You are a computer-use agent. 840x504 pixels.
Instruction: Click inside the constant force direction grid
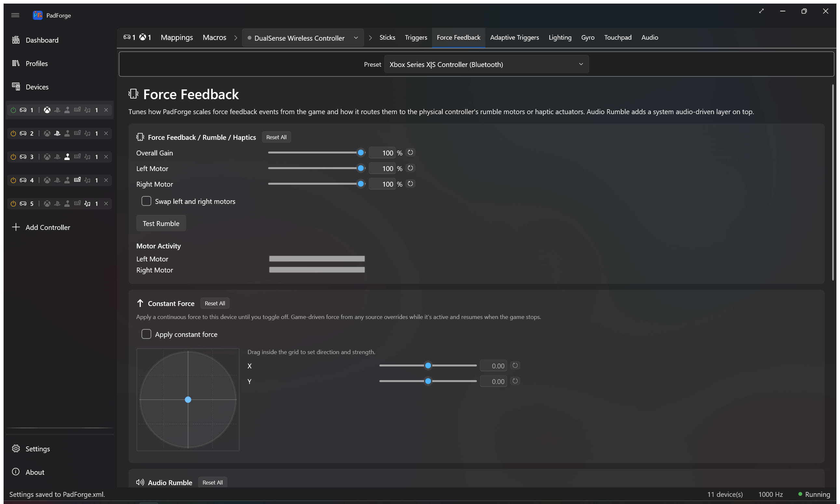188,399
